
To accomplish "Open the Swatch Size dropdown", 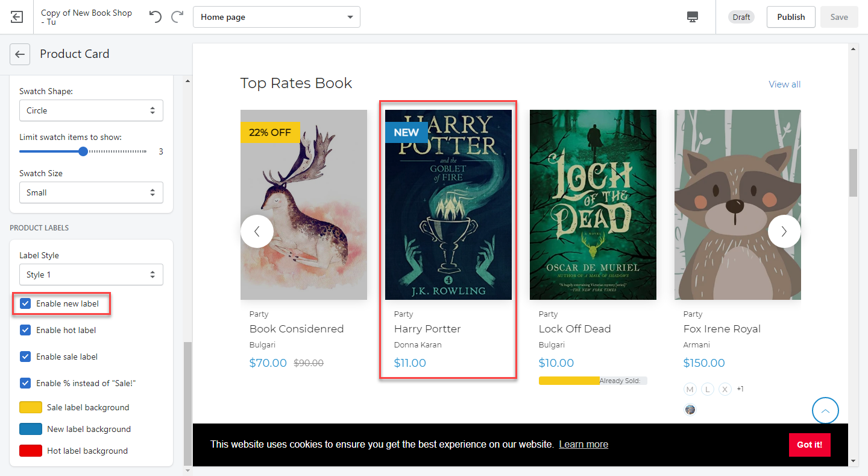I will click(x=91, y=192).
